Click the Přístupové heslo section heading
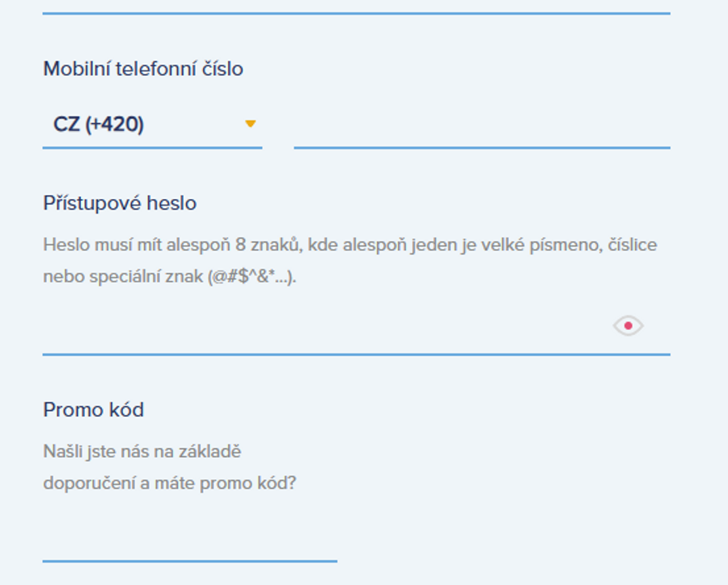 [x=118, y=203]
